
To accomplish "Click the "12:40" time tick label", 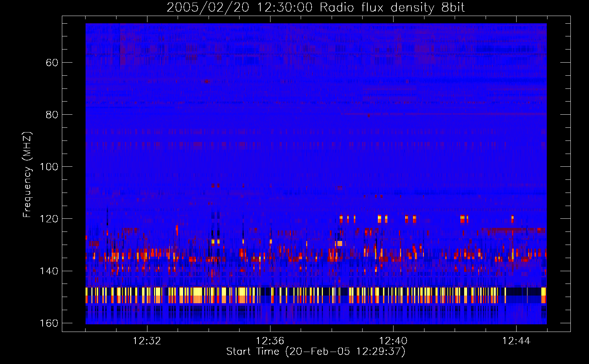I will click(x=393, y=341).
